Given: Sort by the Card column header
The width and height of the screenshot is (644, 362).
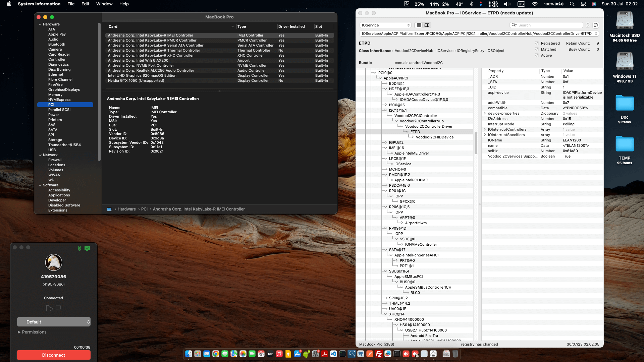Looking at the screenshot, I should click(170, 26).
